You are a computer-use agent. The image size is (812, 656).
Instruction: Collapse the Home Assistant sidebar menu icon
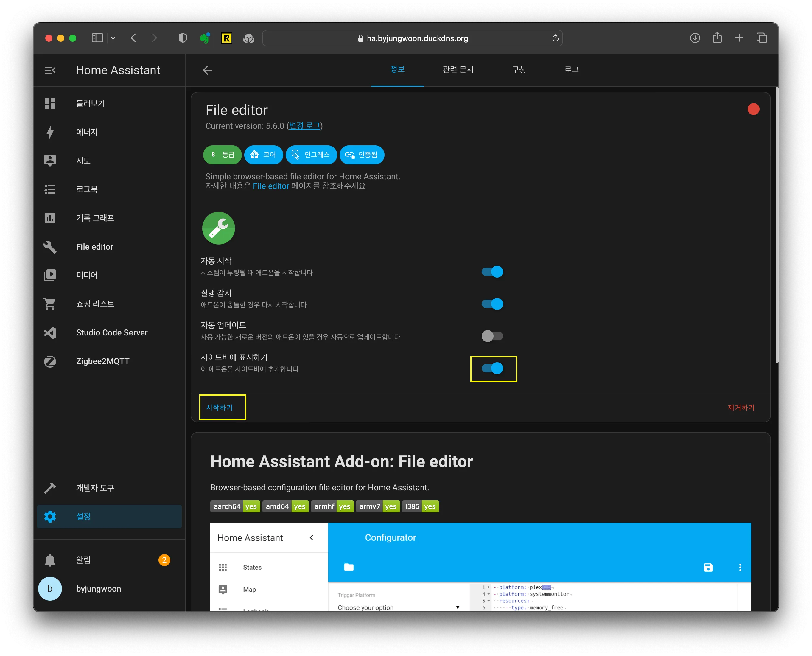[50, 70]
